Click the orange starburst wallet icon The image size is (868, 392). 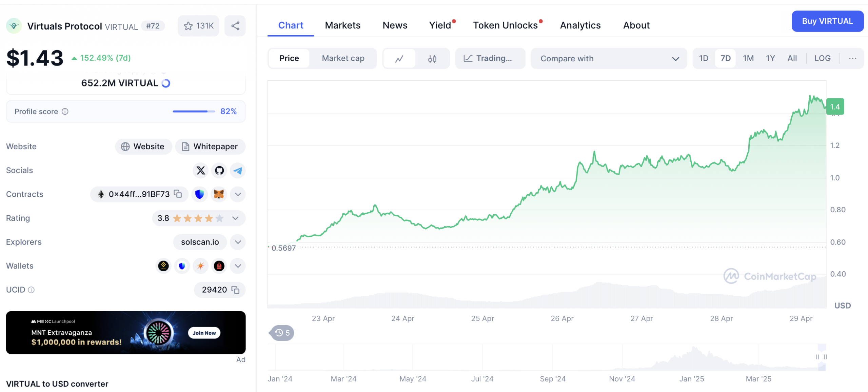pos(200,266)
